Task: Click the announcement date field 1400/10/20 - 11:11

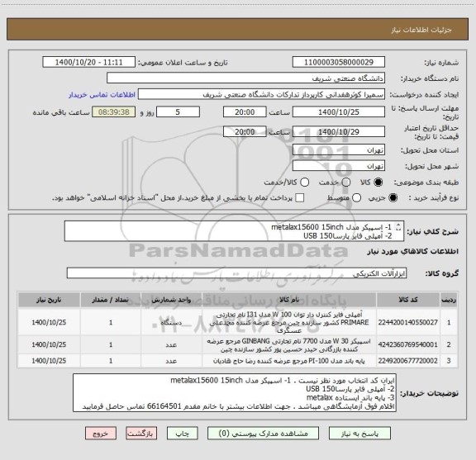Action: tap(88, 62)
